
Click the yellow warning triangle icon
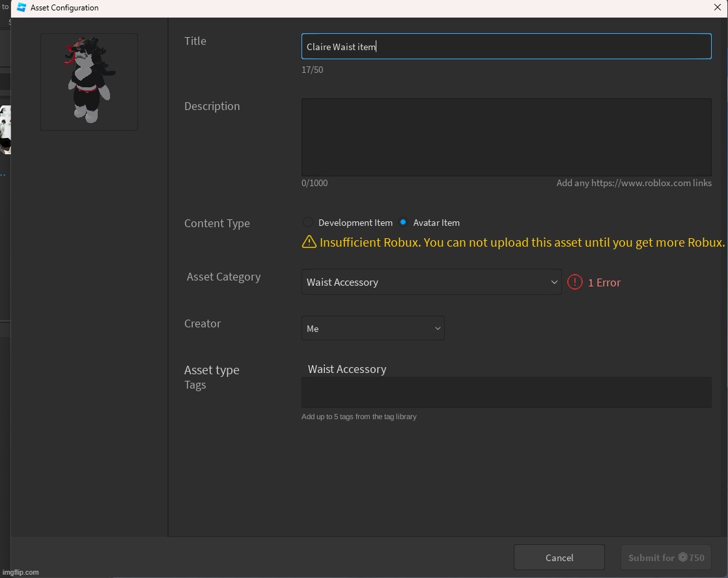coord(309,242)
